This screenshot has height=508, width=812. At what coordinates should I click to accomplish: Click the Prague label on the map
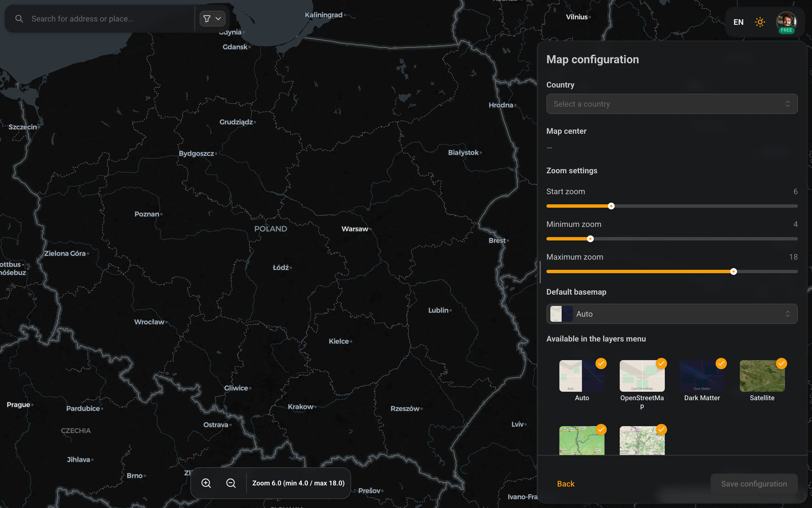18,404
